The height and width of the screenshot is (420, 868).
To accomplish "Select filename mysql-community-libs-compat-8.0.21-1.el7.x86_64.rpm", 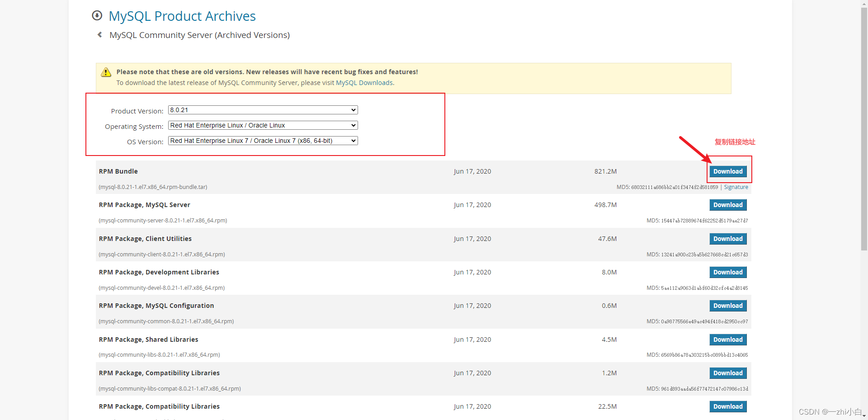I will click(x=170, y=389).
